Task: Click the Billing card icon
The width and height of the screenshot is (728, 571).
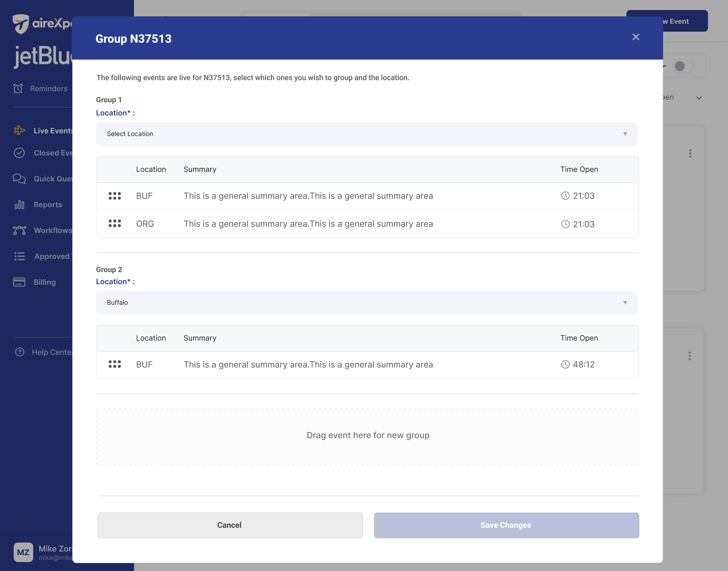Action: pyautogui.click(x=20, y=282)
